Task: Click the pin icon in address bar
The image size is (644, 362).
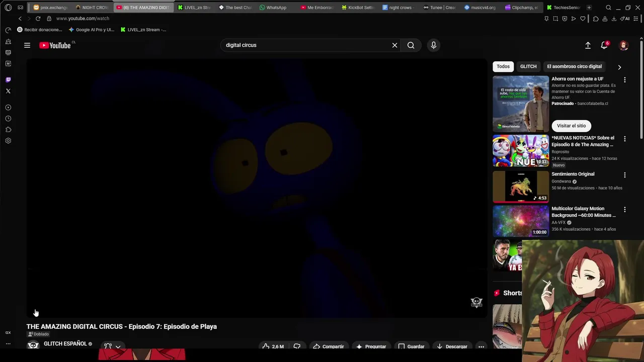Action: 546,19
